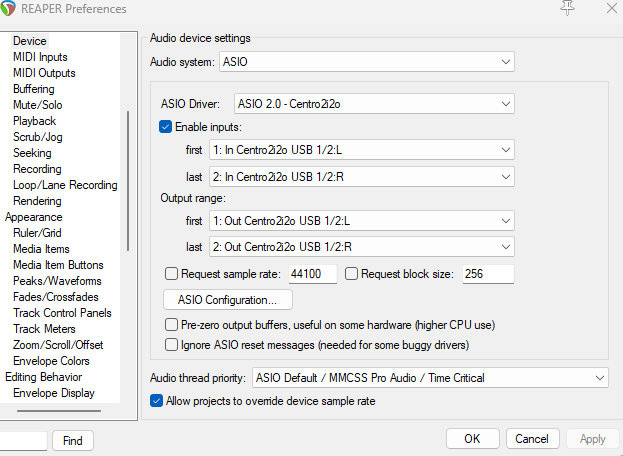This screenshot has width=623, height=456.
Task: Open the Mute/Solo preferences page
Action: coord(38,105)
